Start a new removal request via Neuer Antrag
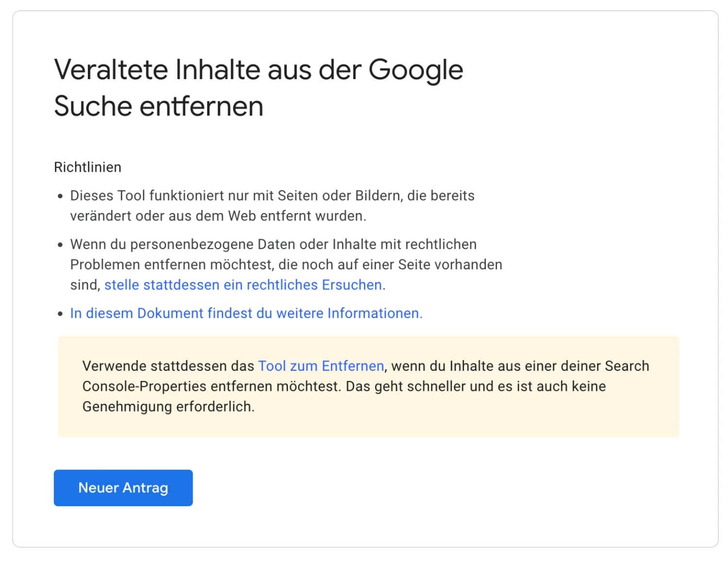728x562 pixels. point(123,488)
